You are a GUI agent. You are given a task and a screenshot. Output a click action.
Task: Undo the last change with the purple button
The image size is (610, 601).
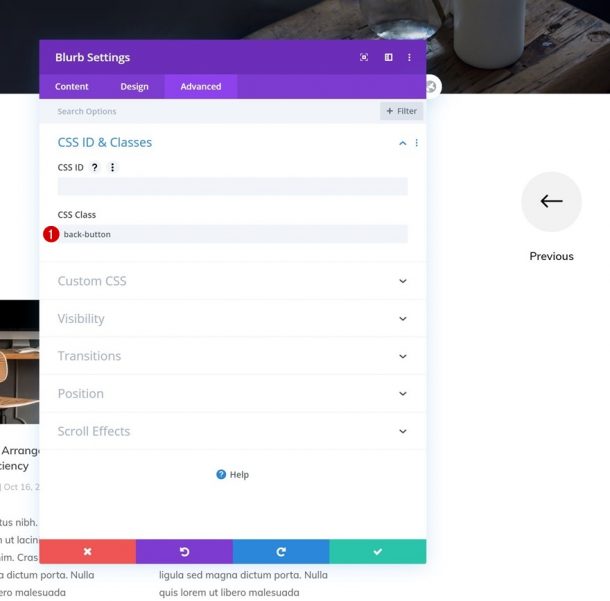184,551
